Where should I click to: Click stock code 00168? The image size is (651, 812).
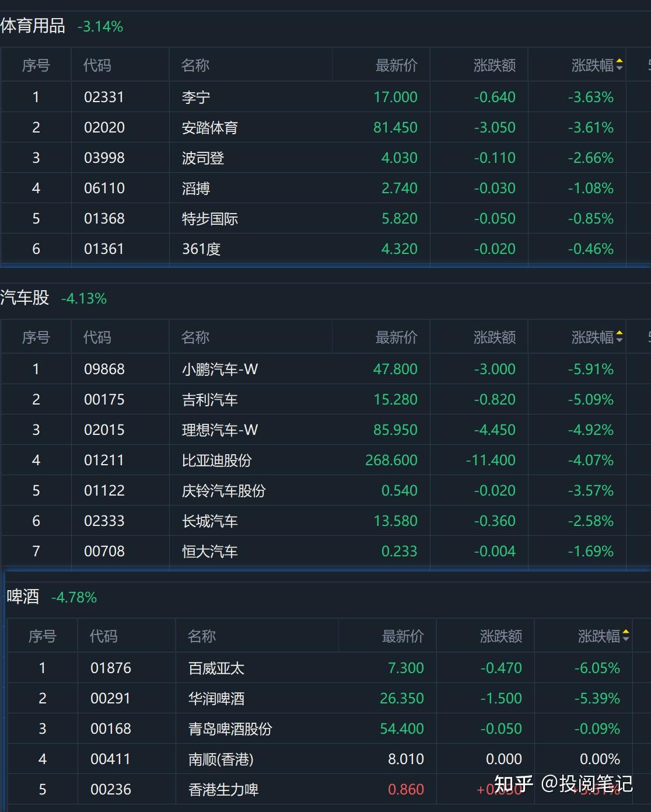click(x=110, y=729)
